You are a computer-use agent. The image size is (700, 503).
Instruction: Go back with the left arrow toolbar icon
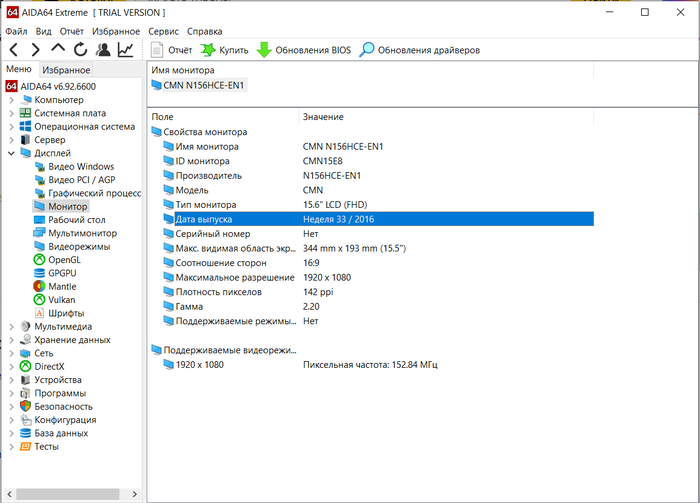[x=14, y=50]
